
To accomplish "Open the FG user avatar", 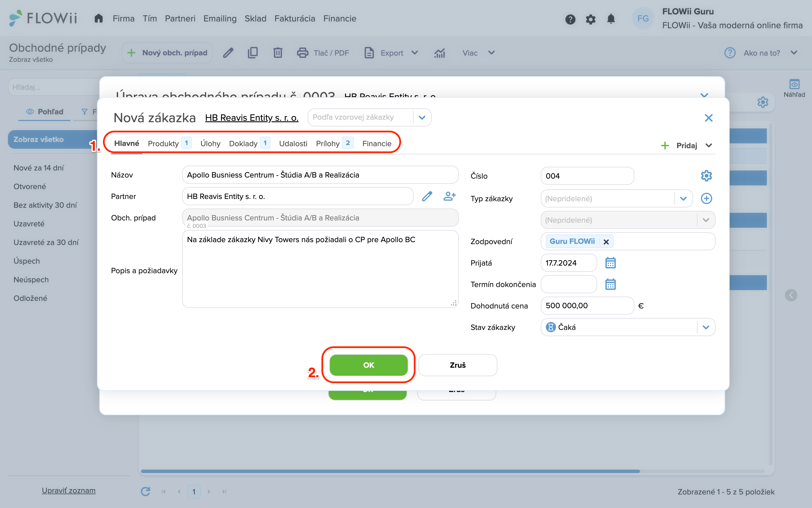I will (643, 18).
